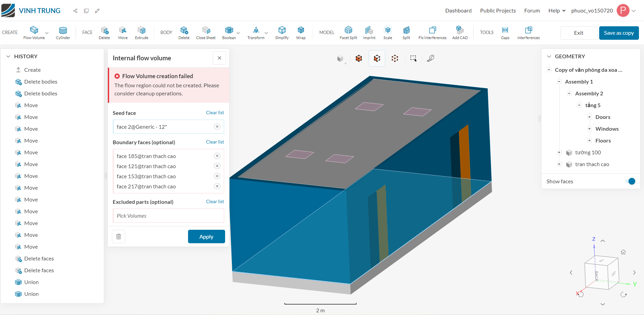644x315 pixels.
Task: Collapse the HISTORY panel
Action: coord(8,57)
